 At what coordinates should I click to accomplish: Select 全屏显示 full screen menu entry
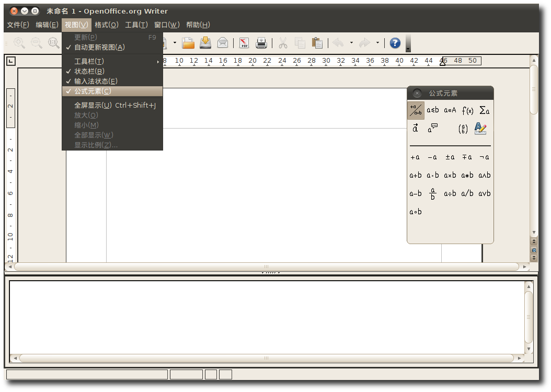click(93, 106)
